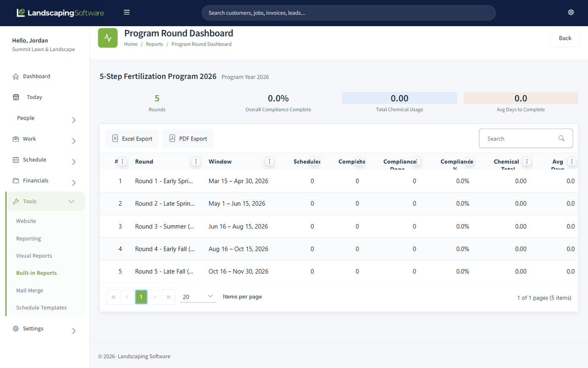Collapse the Tools menu chevron
588x368 pixels.
71,201
